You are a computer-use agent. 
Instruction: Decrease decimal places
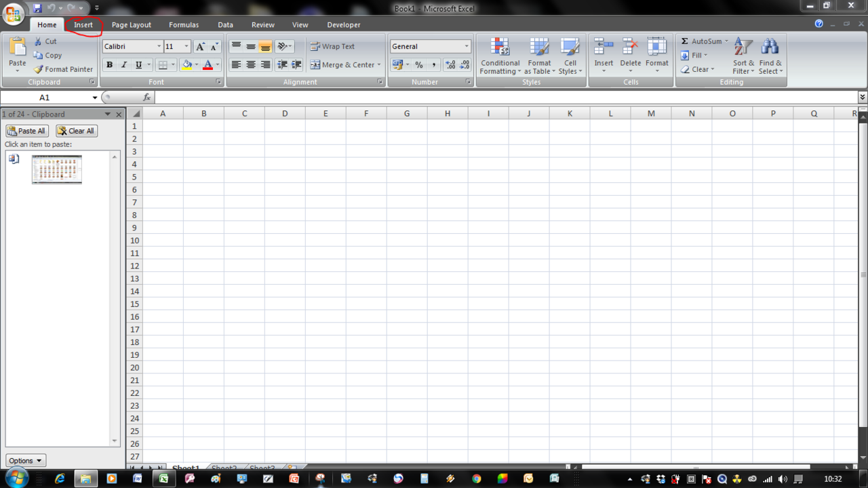point(465,65)
